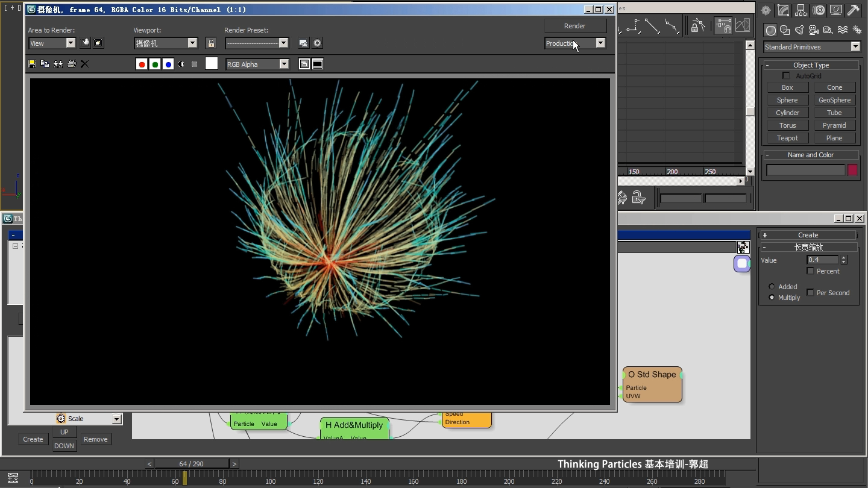
Task: Click the edit region hand icon
Action: pyautogui.click(x=86, y=43)
